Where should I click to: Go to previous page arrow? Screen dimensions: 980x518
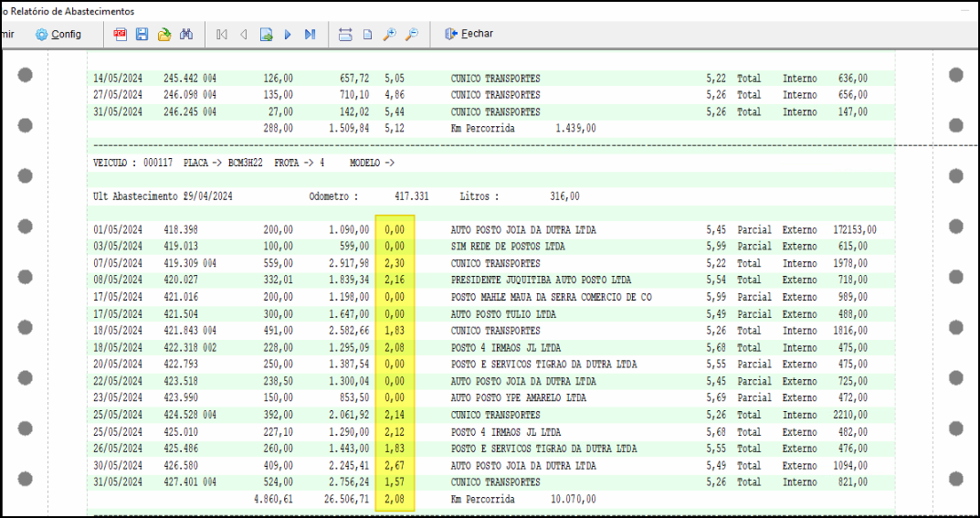(x=243, y=35)
